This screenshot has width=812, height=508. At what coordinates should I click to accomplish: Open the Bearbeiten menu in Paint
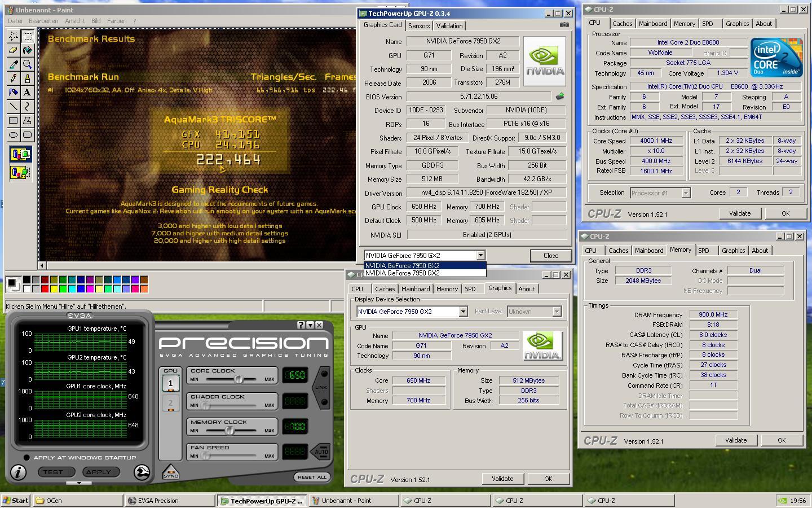click(x=43, y=21)
